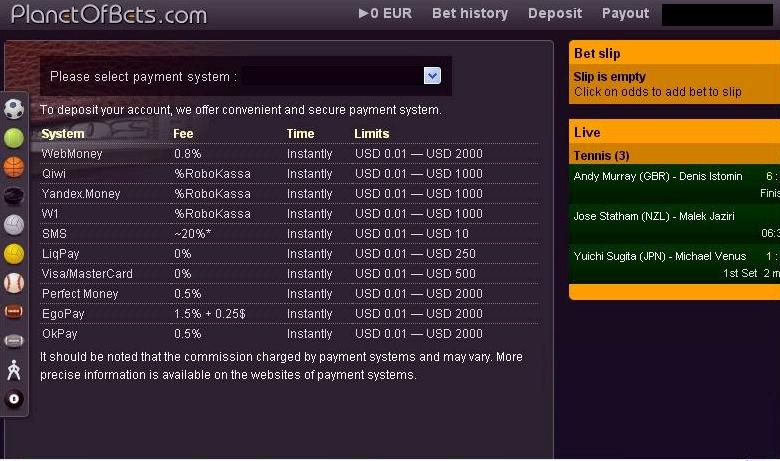This screenshot has height=461, width=780.
Task: Click 'Click on odds to add bet' hint
Action: pos(658,92)
